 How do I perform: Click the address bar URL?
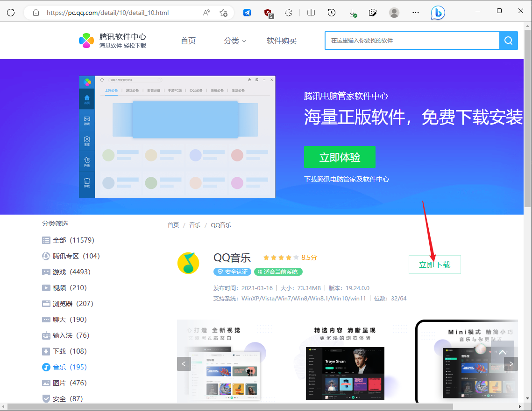(107, 13)
